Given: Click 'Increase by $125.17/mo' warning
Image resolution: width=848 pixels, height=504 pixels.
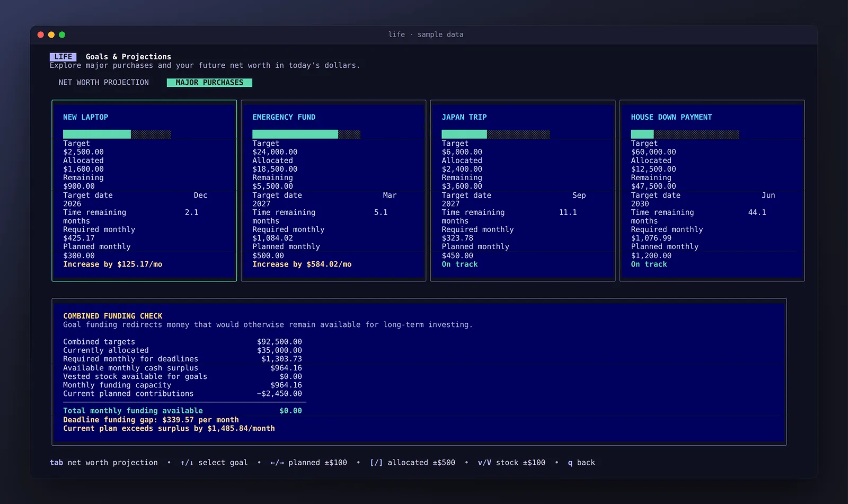Looking at the screenshot, I should click(112, 264).
